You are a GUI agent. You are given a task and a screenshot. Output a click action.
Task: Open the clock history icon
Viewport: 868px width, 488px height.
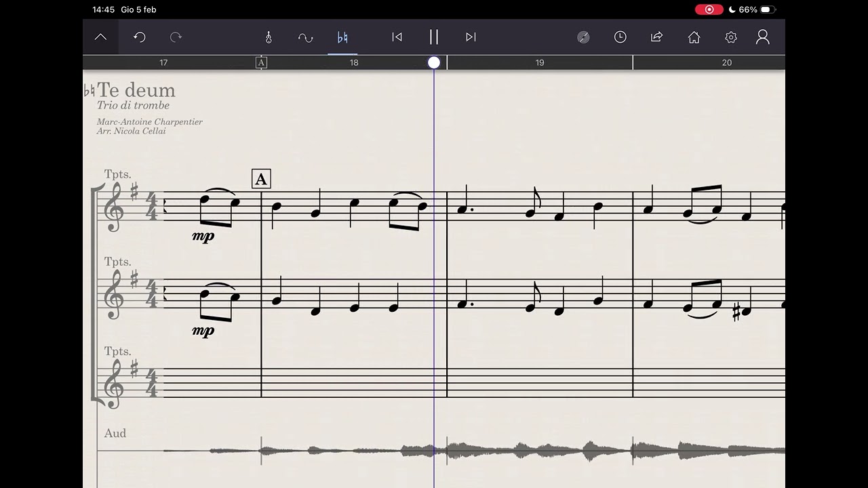[x=620, y=37]
